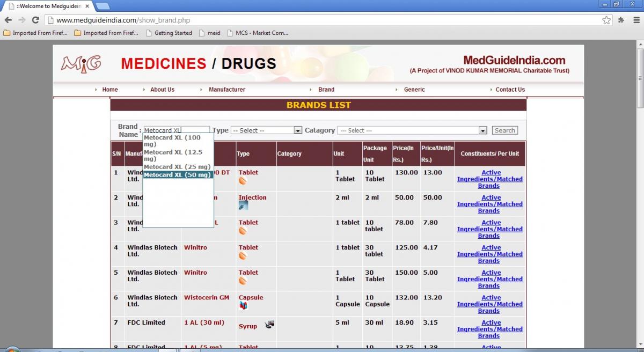Open Active Ingredients/Matched Brands link in row 1
This screenshot has height=352, width=644.
click(490, 179)
